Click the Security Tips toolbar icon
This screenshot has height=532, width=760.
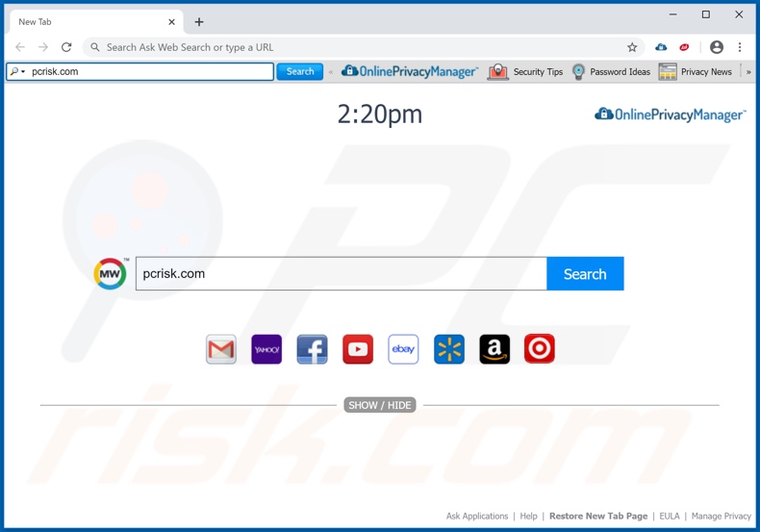(x=497, y=72)
